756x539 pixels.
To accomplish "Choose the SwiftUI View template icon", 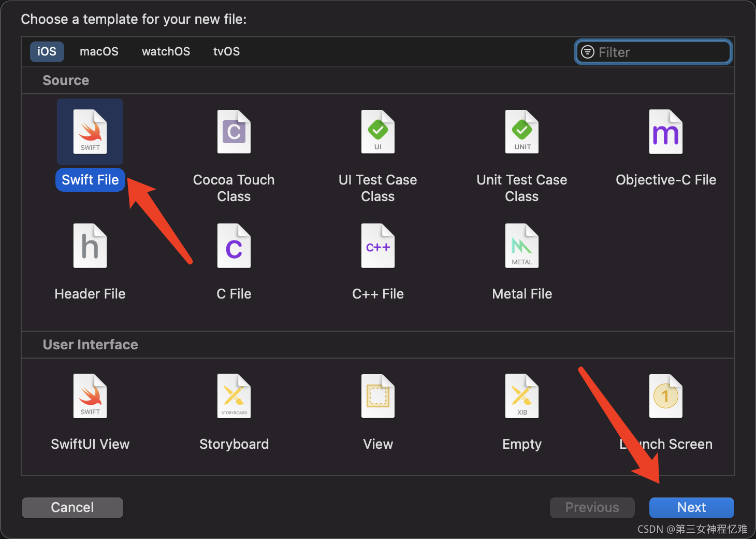I will 90,396.
